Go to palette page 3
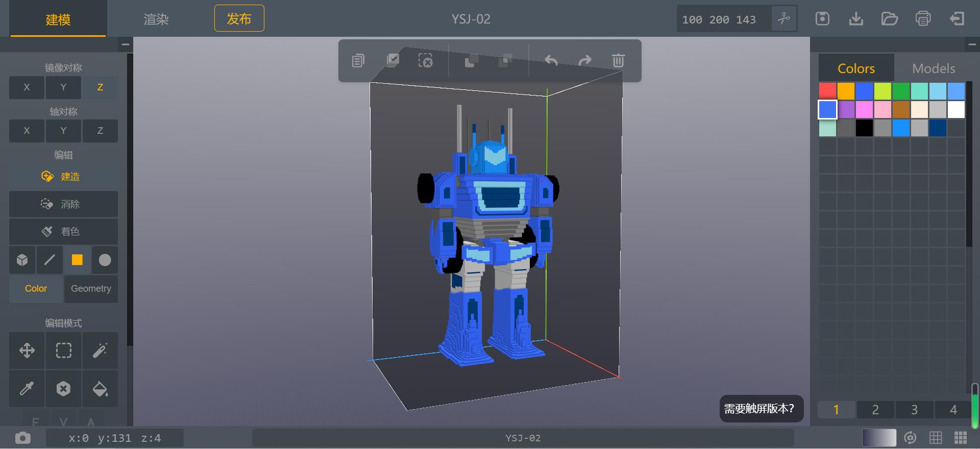The width and height of the screenshot is (980, 449). (914, 410)
